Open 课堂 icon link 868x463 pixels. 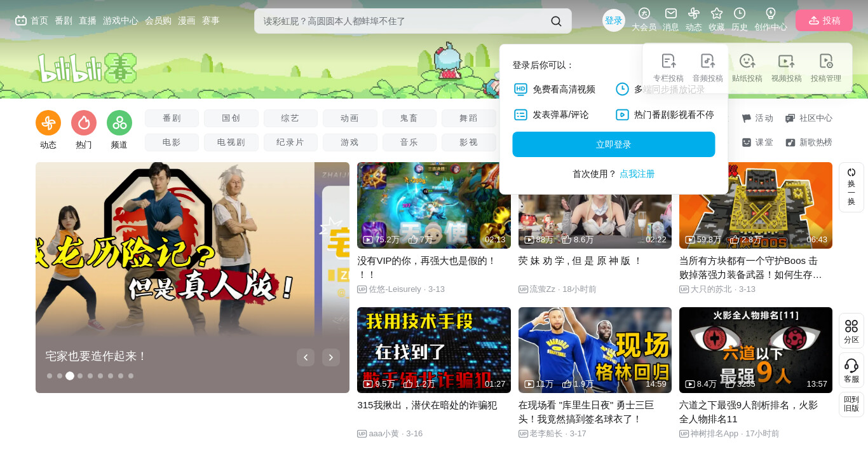[757, 142]
